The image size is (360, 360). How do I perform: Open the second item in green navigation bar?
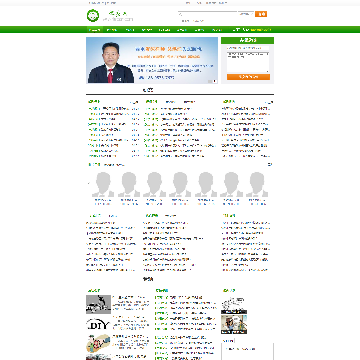click(x=112, y=30)
